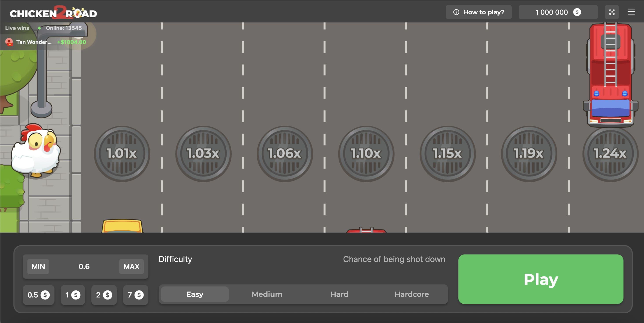This screenshot has height=323, width=644.
Task: Choose the Hard difficulty option
Action: pos(339,294)
